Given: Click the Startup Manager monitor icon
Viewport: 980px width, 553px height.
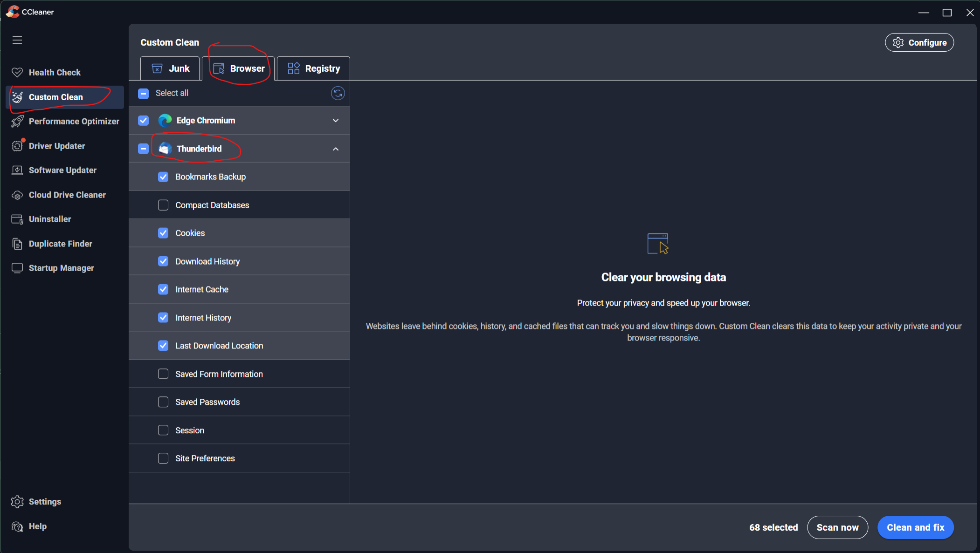Looking at the screenshot, I should point(17,268).
